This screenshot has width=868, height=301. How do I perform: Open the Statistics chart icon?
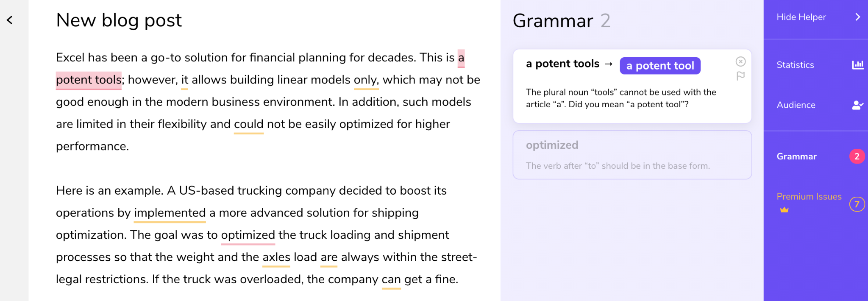coord(857,65)
